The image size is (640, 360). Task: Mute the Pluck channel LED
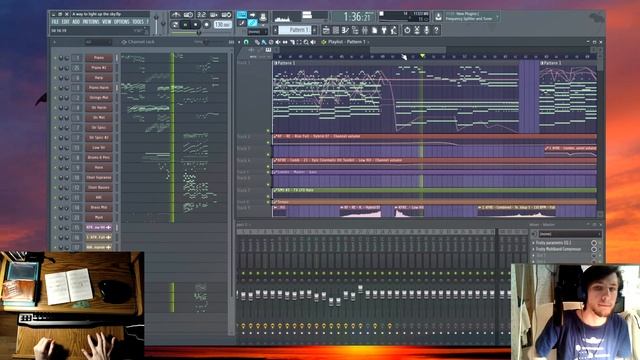tap(55, 218)
